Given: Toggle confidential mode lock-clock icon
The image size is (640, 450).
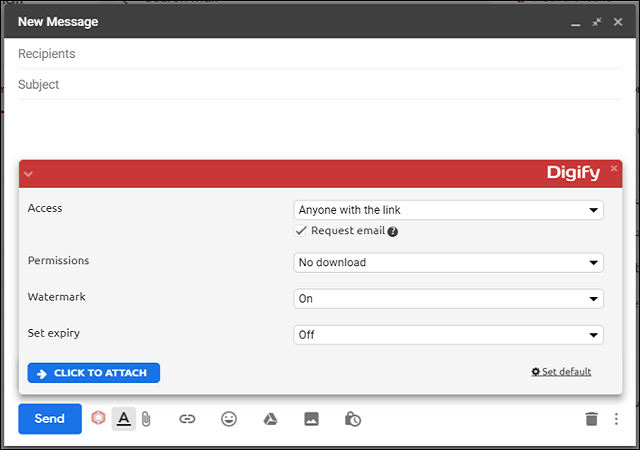Looking at the screenshot, I should coord(353,419).
